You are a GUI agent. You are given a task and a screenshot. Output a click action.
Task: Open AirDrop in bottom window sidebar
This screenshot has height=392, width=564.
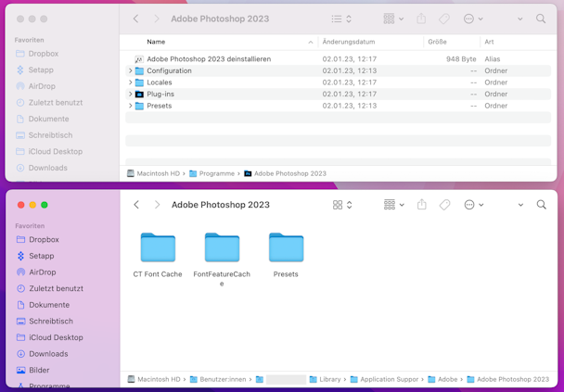(x=36, y=272)
